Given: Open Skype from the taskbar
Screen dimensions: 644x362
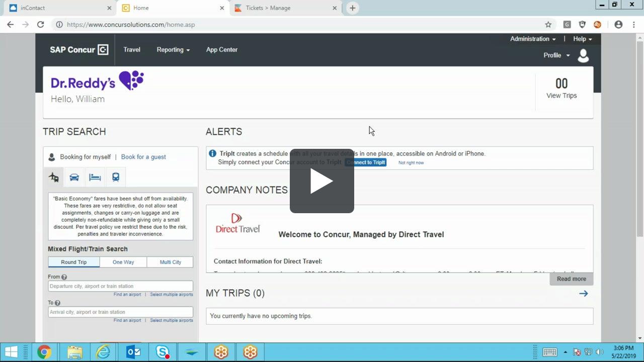Looking at the screenshot, I should point(162,351).
